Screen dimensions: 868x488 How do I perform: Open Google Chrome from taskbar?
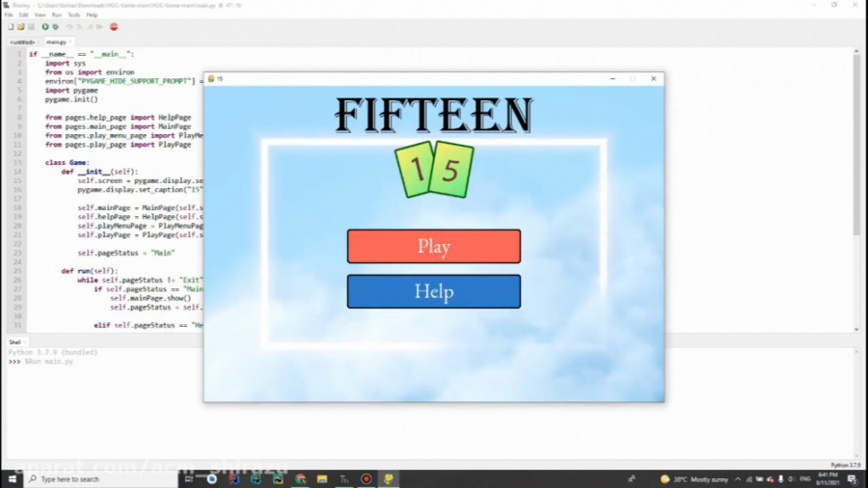(x=300, y=479)
